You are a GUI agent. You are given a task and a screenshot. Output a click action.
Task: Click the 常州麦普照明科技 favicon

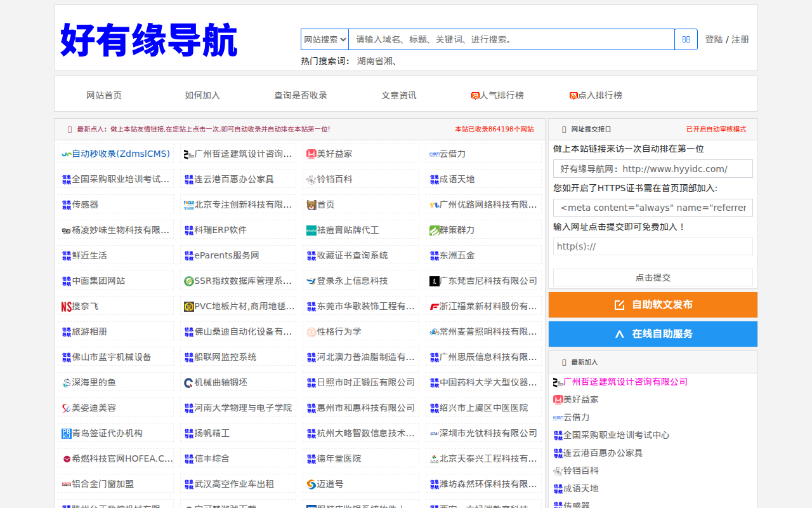(x=434, y=332)
